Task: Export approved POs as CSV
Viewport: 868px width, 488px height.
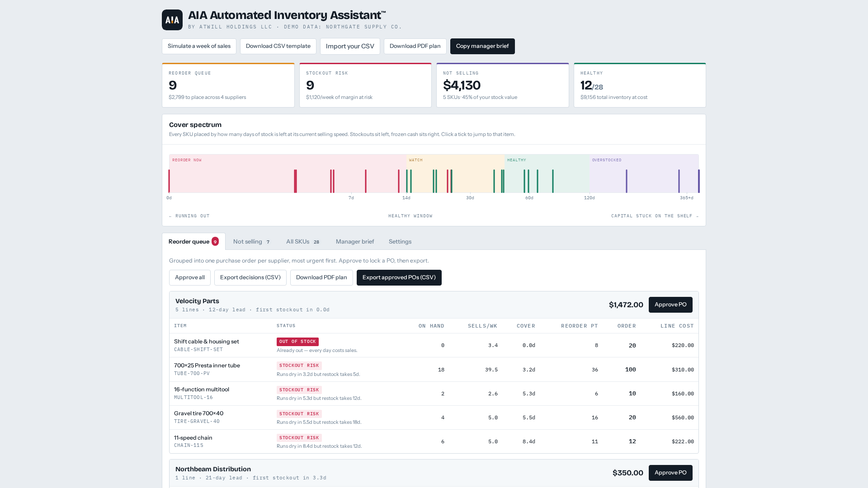Action: 399,277
